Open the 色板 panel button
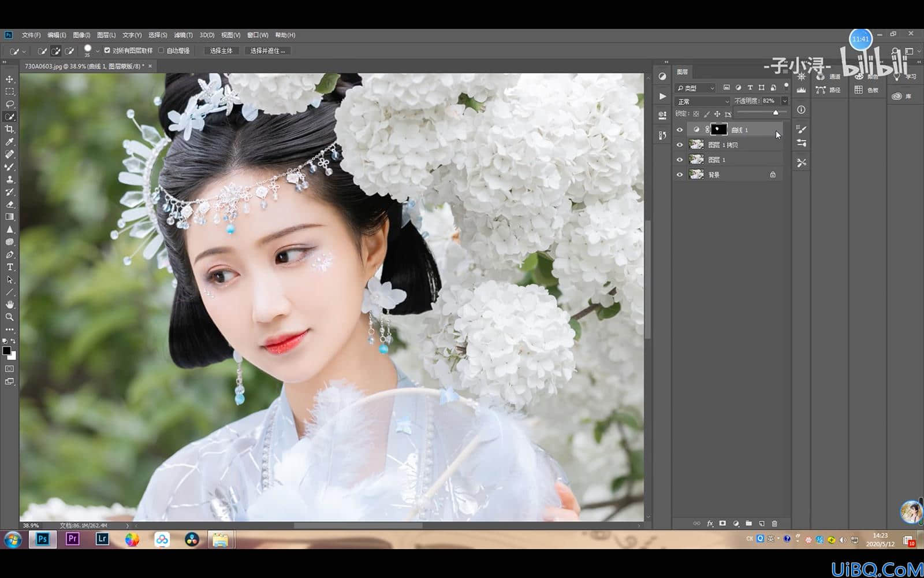Image resolution: width=924 pixels, height=578 pixels. 867,90
